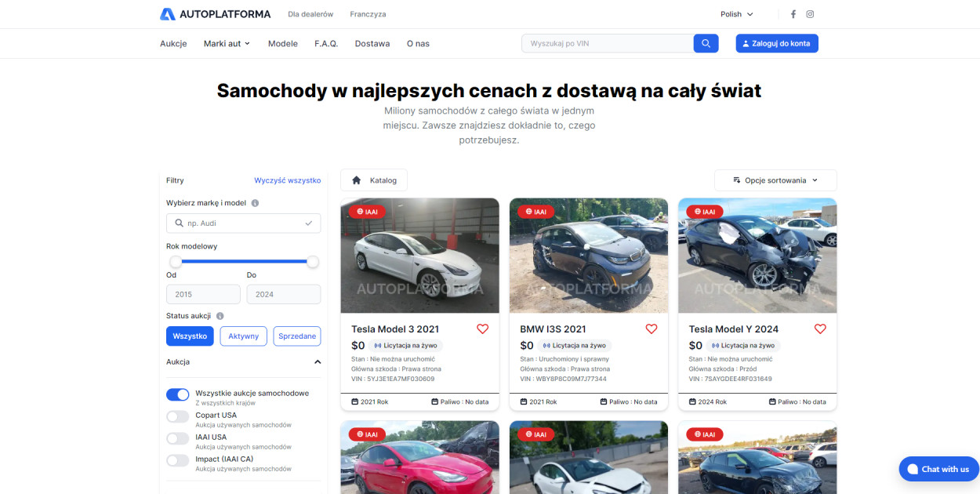Click the home icon beside Katalog

[357, 180]
